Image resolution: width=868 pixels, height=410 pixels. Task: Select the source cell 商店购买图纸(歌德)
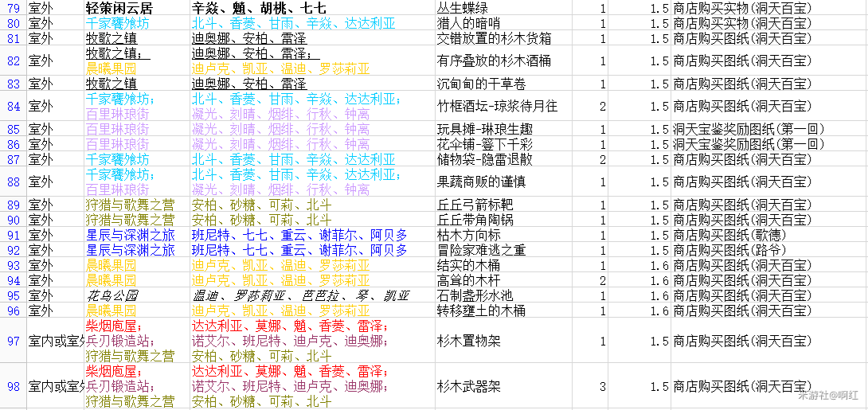pyautogui.click(x=769, y=235)
